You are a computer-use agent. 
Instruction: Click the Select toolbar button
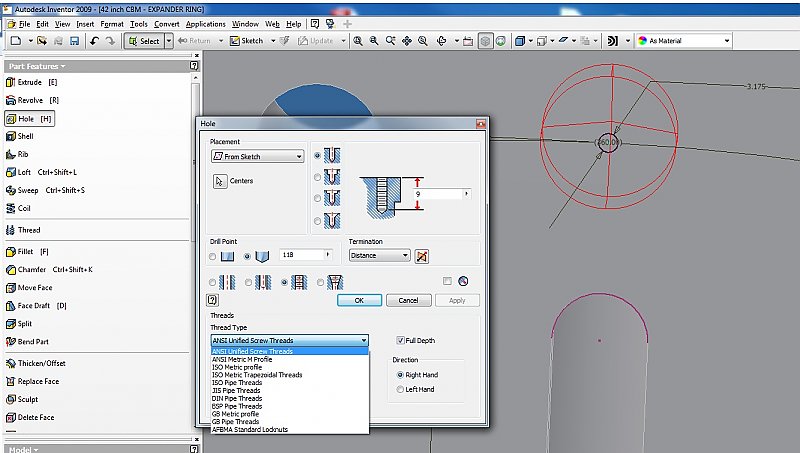coord(143,41)
